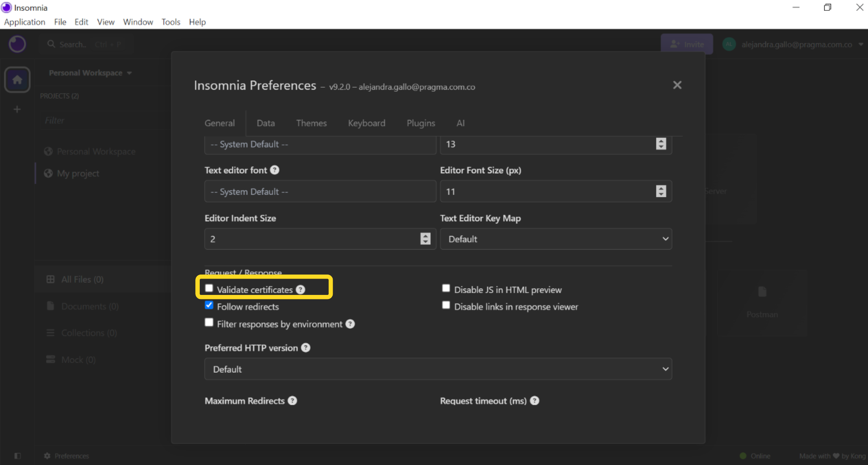Open the Text Editor Key Map dropdown
The image size is (868, 465).
pos(556,239)
